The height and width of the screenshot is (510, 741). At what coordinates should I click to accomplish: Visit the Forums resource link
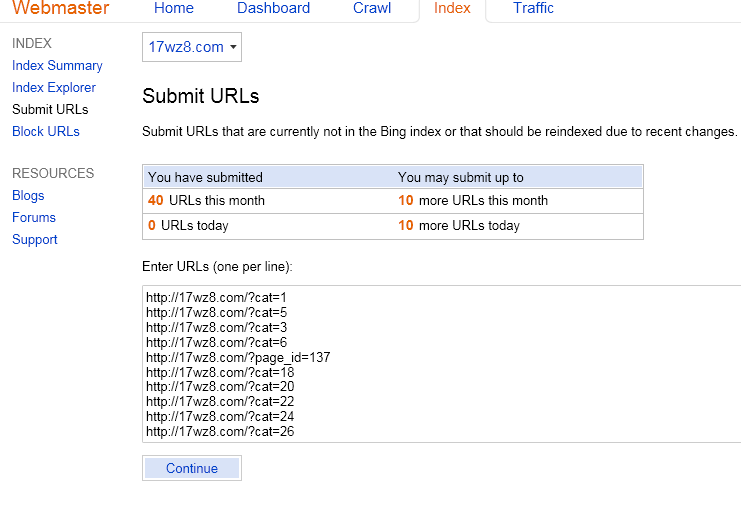tap(34, 217)
